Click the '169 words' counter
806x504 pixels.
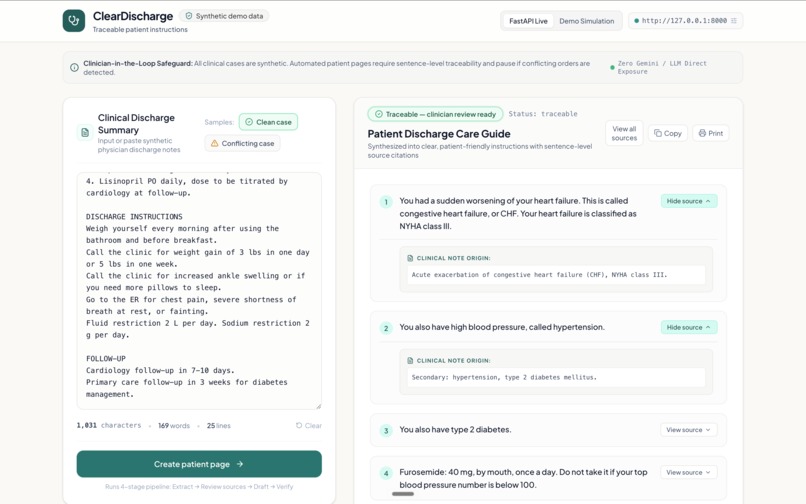click(x=174, y=426)
